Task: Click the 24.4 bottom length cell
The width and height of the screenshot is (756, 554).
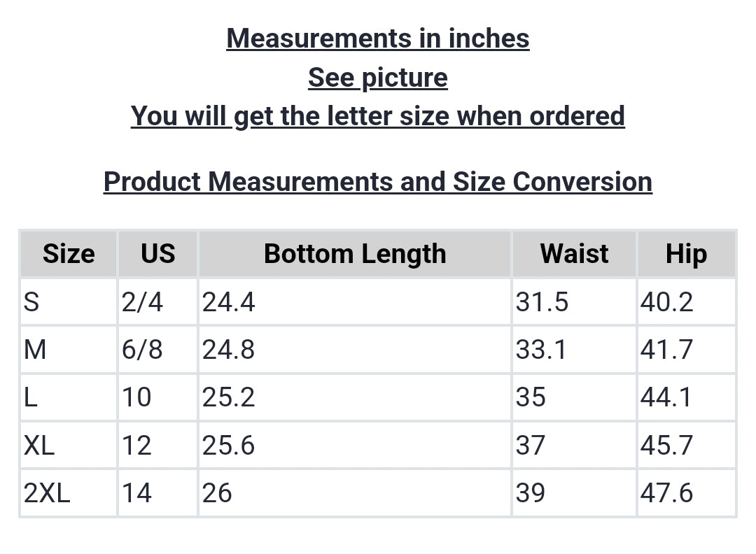Action: (228, 302)
